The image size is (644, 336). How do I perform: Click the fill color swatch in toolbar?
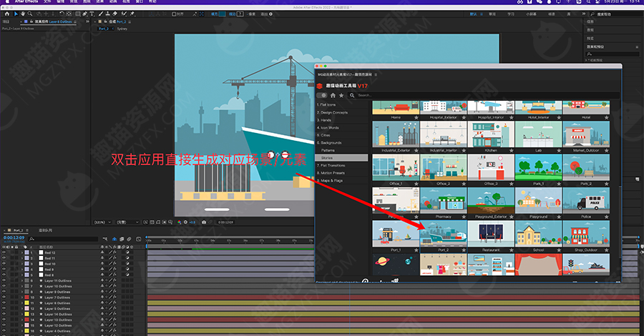[223, 14]
